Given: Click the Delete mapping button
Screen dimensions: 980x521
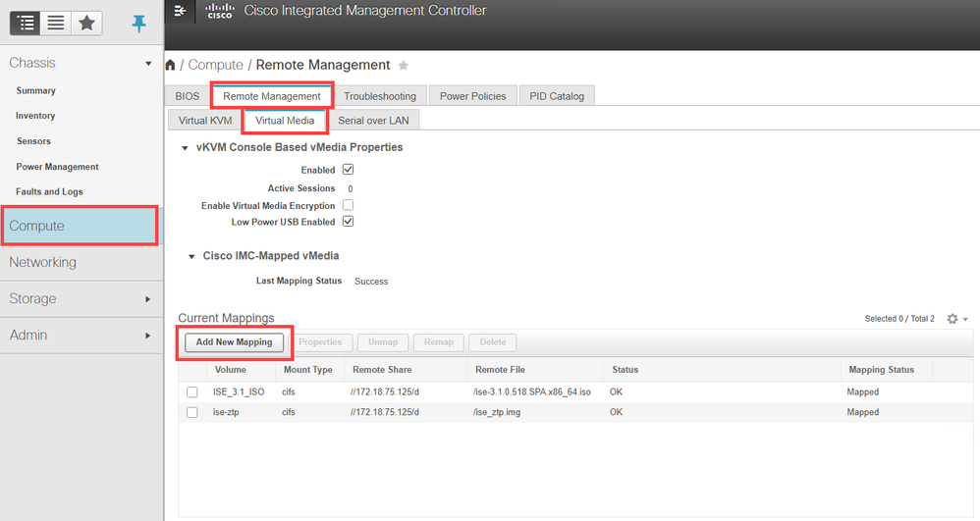Looking at the screenshot, I should 493,342.
